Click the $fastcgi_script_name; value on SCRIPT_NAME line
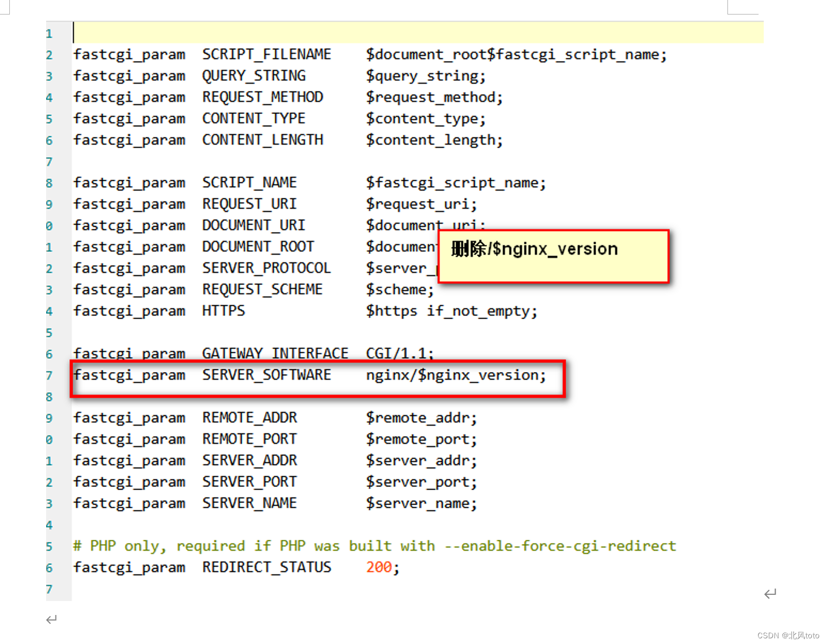 point(456,183)
